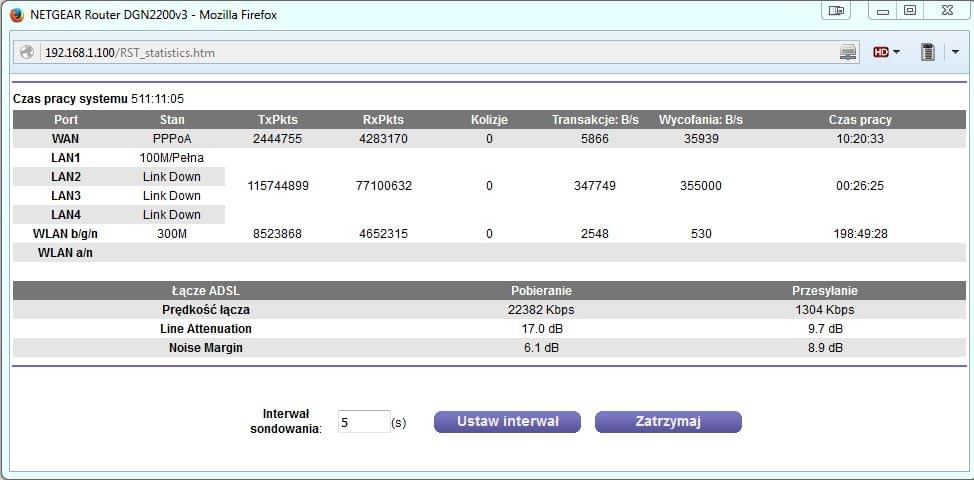Click the LAN value 355000
Viewport: 974px width, 480px height.
point(701,186)
